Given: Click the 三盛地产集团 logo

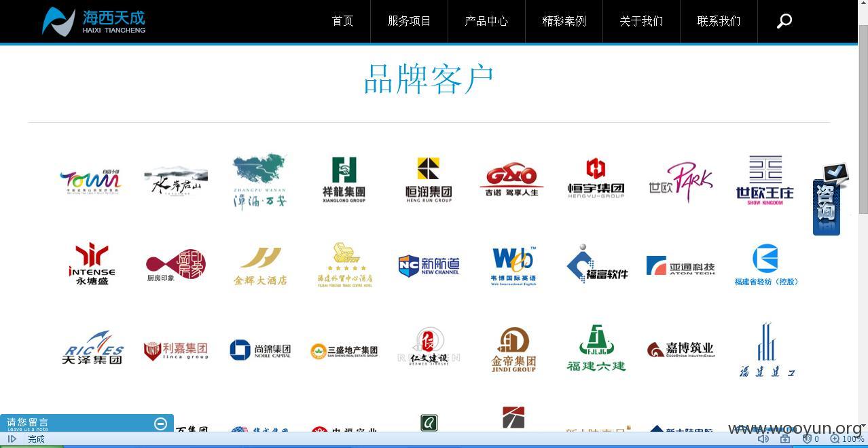Looking at the screenshot, I should pyautogui.click(x=344, y=351).
